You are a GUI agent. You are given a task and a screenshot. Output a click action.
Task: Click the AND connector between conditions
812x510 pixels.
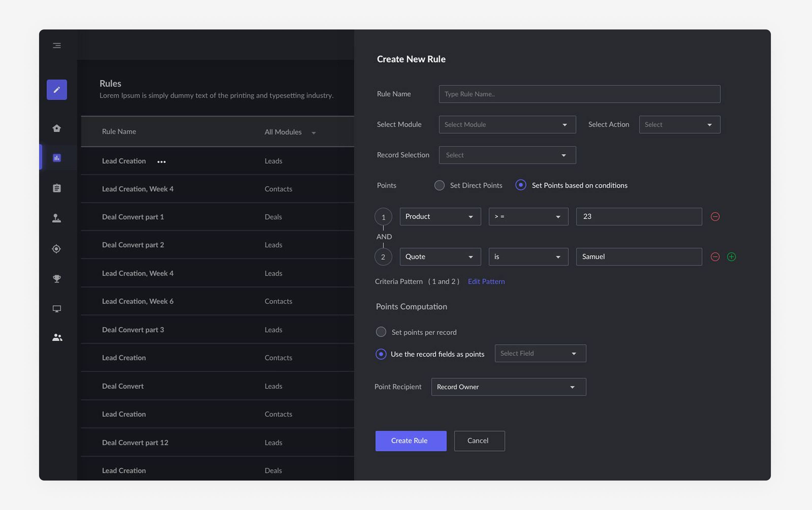[384, 237]
